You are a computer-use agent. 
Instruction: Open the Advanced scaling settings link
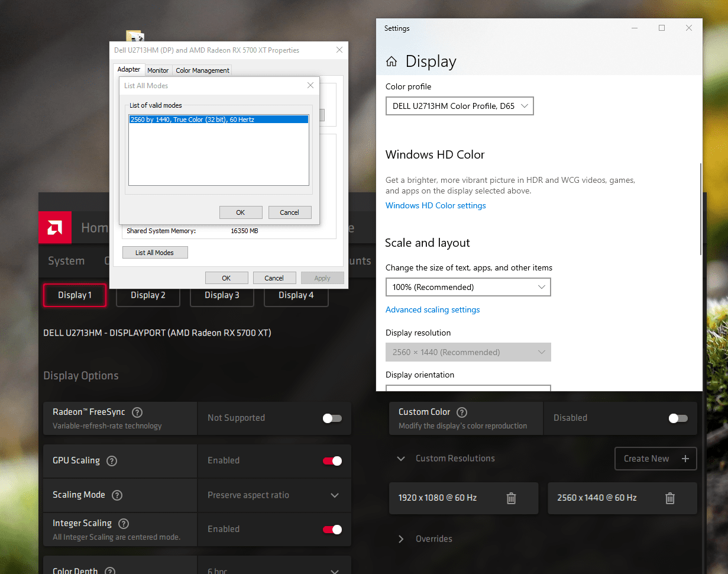(433, 310)
